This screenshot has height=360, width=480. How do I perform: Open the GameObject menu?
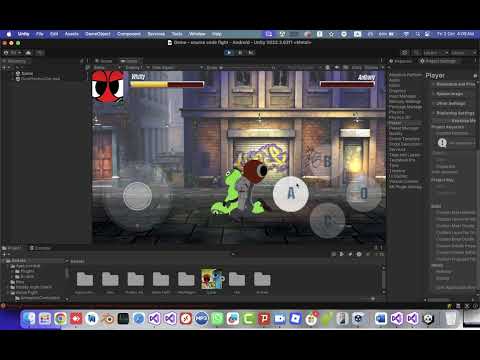(98, 34)
